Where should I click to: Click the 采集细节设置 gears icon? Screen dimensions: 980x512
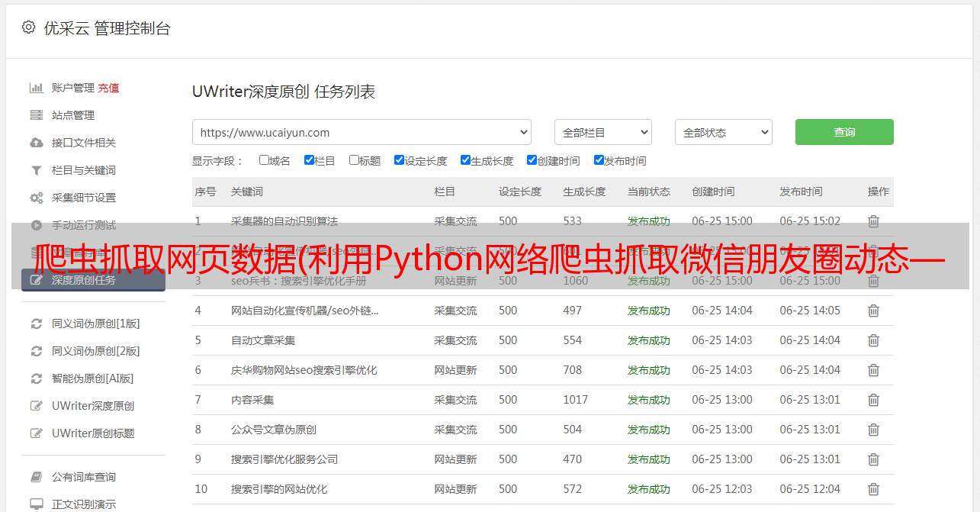click(x=36, y=198)
